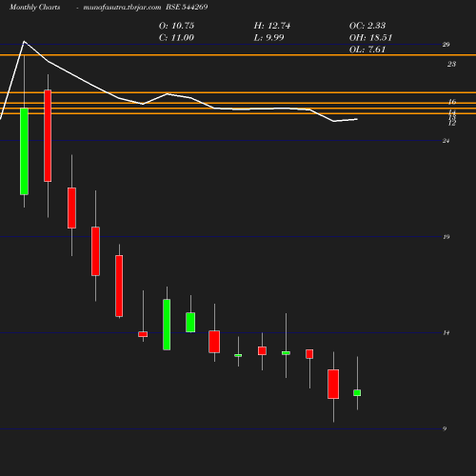Click the munafasutra.tbrjar.com site label

point(122,8)
